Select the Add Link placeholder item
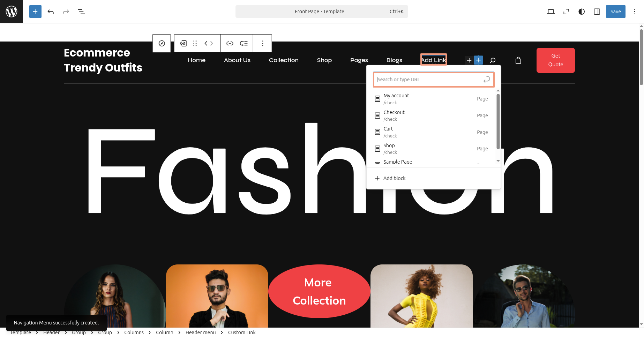Screen dimensions: 644x337 click(433, 60)
